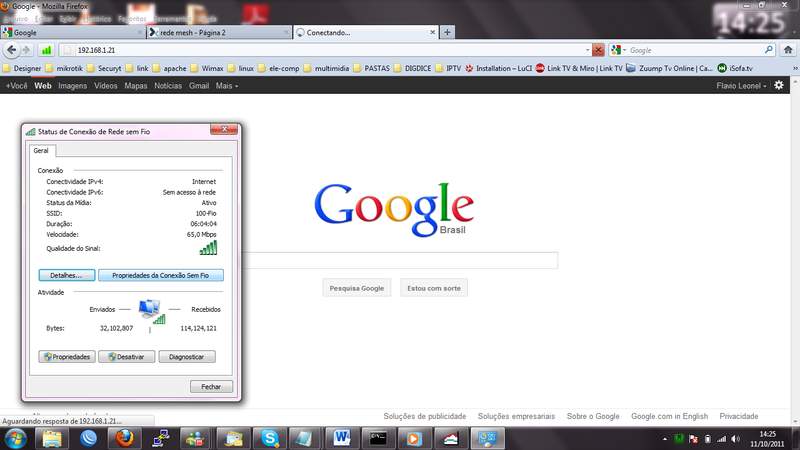Open Microsoft Word from the taskbar

(x=342, y=438)
